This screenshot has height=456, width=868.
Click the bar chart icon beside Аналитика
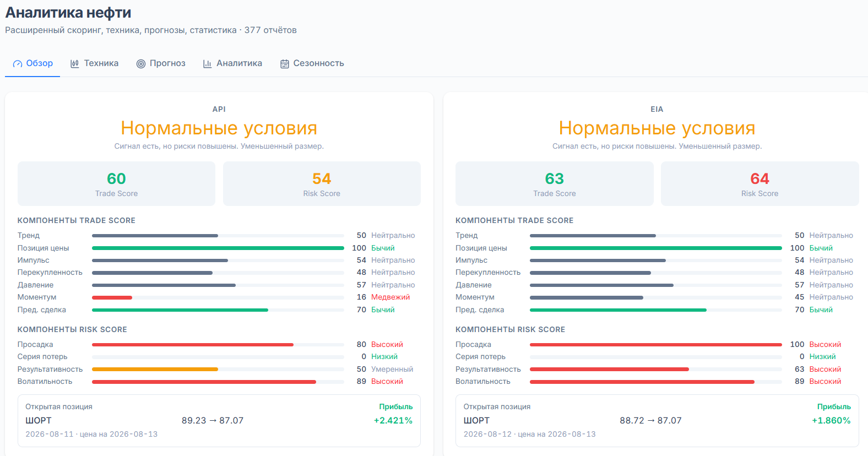point(208,64)
